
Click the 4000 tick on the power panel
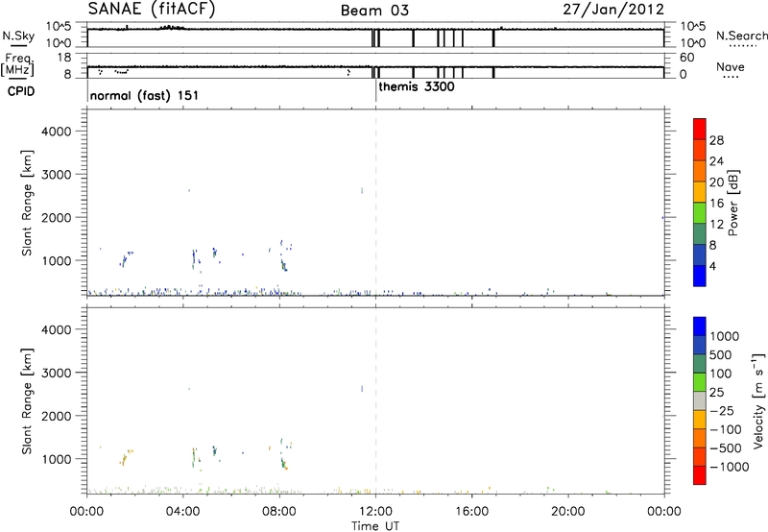click(x=57, y=132)
